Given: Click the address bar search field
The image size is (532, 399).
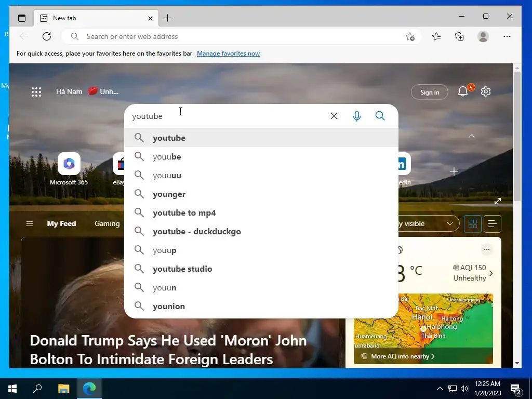Looking at the screenshot, I should tap(241, 36).
